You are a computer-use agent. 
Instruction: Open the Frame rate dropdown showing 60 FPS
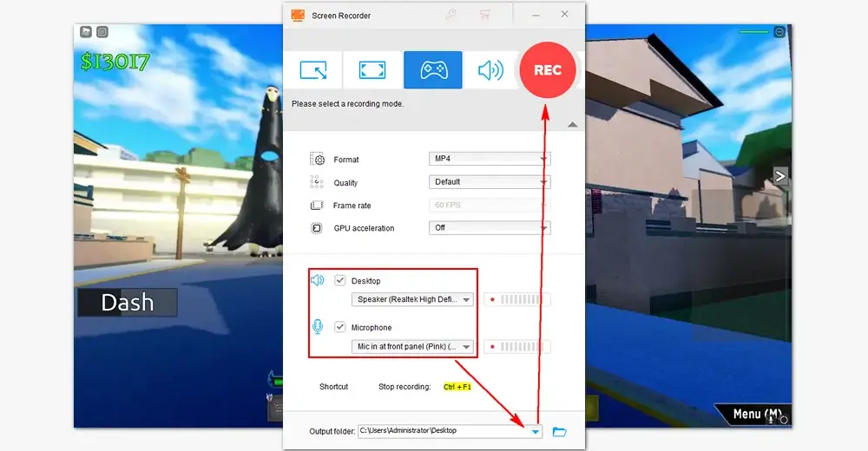tap(490, 206)
